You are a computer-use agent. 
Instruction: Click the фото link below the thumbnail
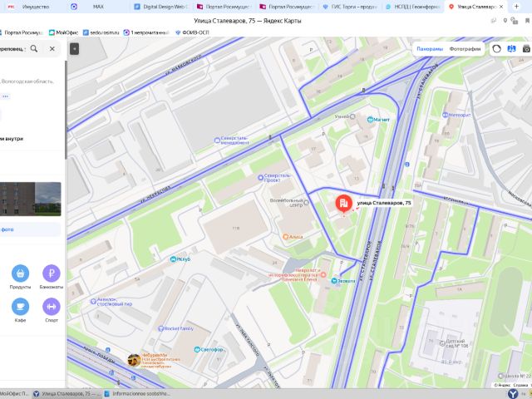[x=7, y=229]
